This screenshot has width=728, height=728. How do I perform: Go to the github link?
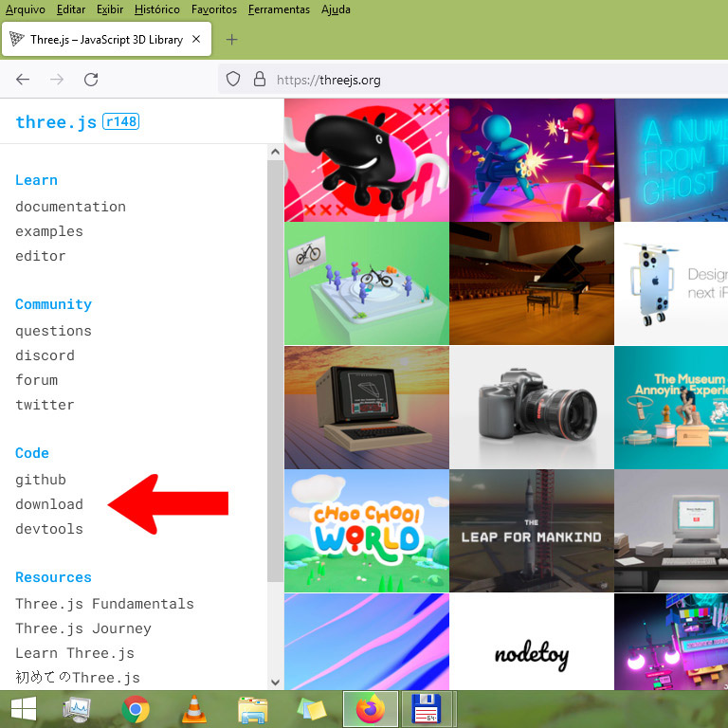pos(41,480)
